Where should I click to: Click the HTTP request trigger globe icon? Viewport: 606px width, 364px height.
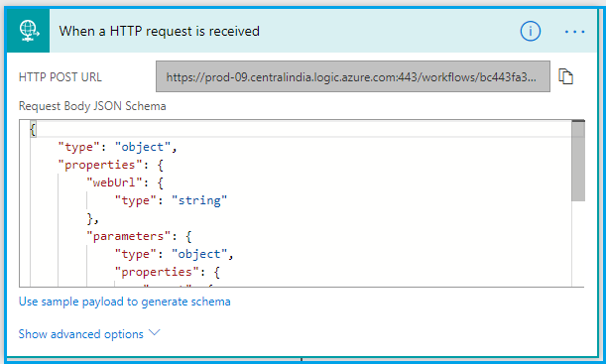point(28,31)
